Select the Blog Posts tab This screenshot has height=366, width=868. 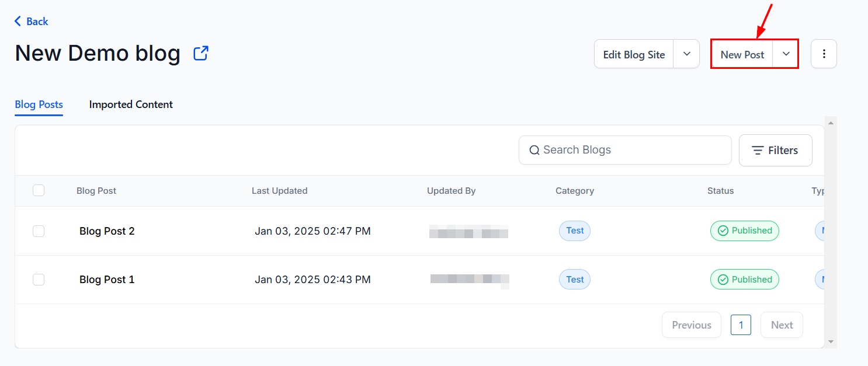tap(39, 104)
